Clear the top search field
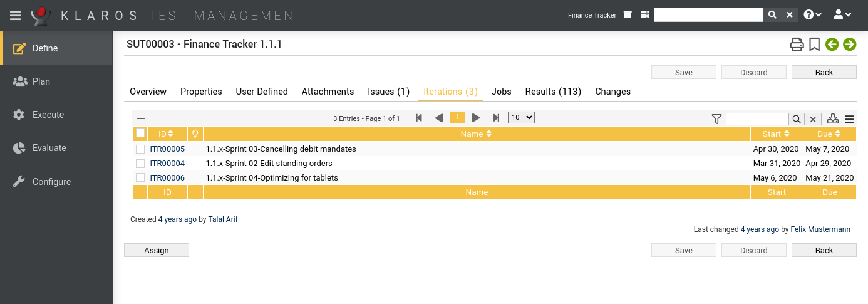Screen dimensions: 868x304 (x=790, y=15)
